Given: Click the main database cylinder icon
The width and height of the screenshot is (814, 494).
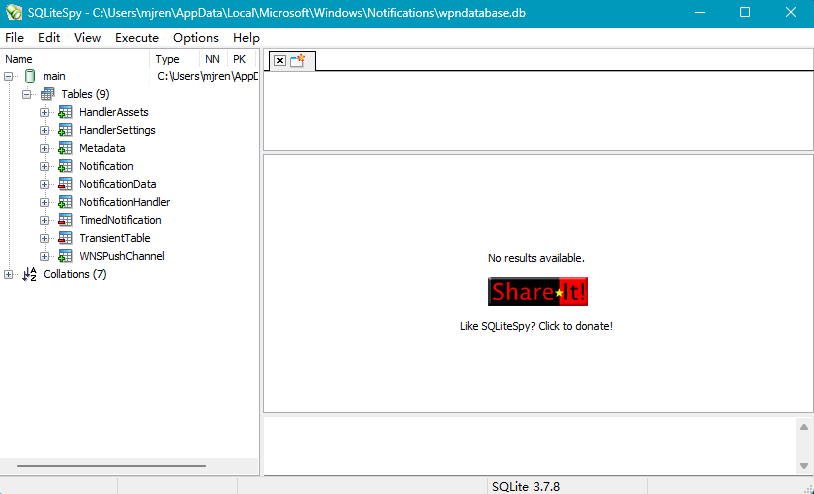Looking at the screenshot, I should click(x=29, y=76).
